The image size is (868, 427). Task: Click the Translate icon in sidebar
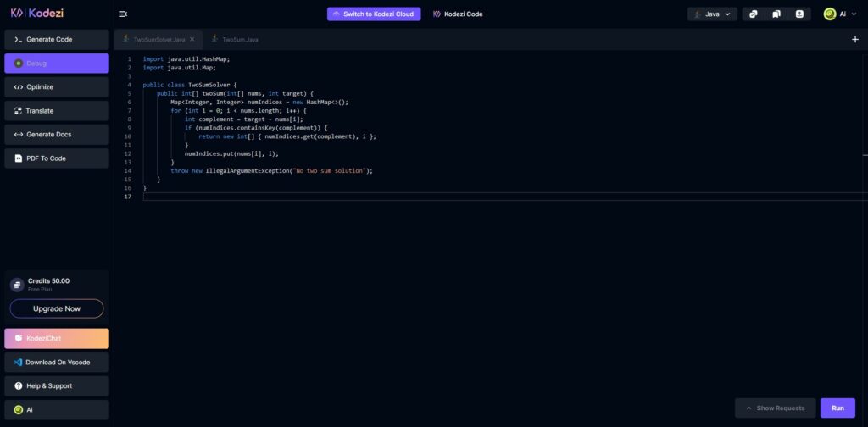[x=19, y=111]
